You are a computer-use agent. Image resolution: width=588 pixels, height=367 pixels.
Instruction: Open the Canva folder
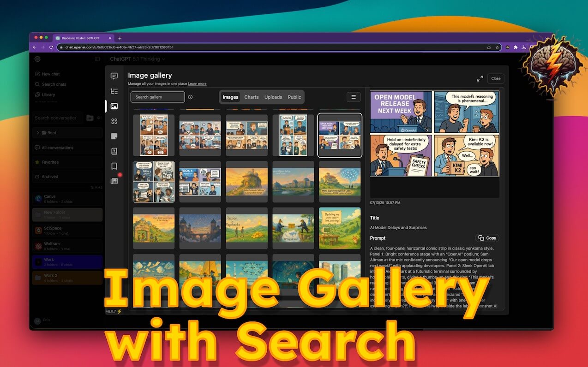click(67, 199)
